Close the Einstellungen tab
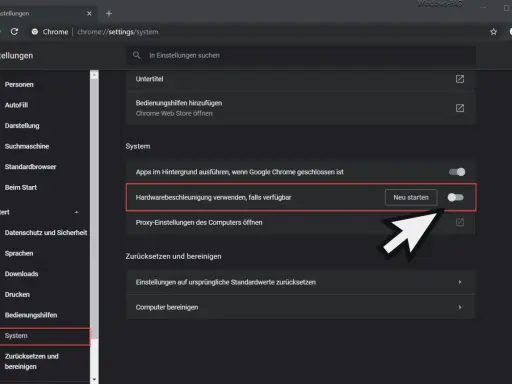This screenshot has width=512, height=384. click(x=89, y=13)
